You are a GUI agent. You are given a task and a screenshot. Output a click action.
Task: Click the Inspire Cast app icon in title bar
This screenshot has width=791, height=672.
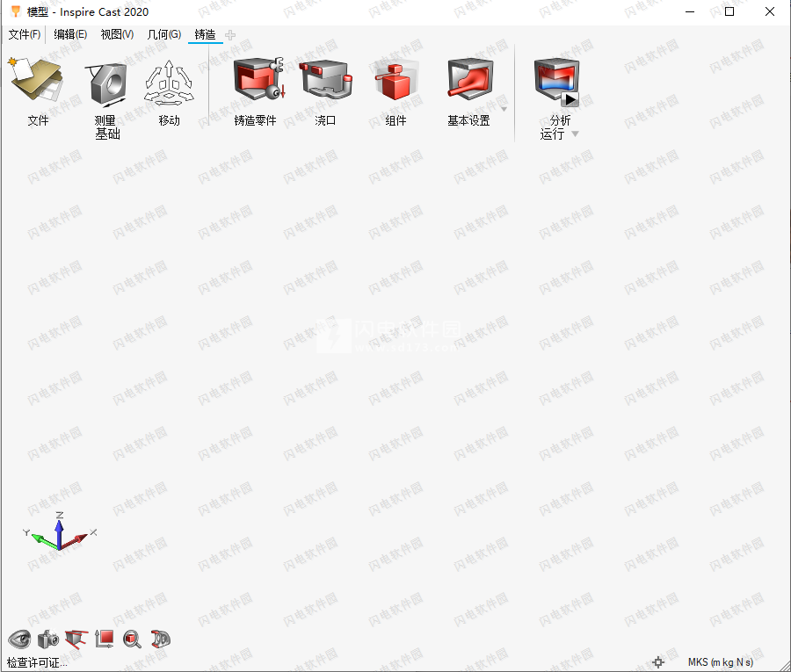pyautogui.click(x=16, y=11)
